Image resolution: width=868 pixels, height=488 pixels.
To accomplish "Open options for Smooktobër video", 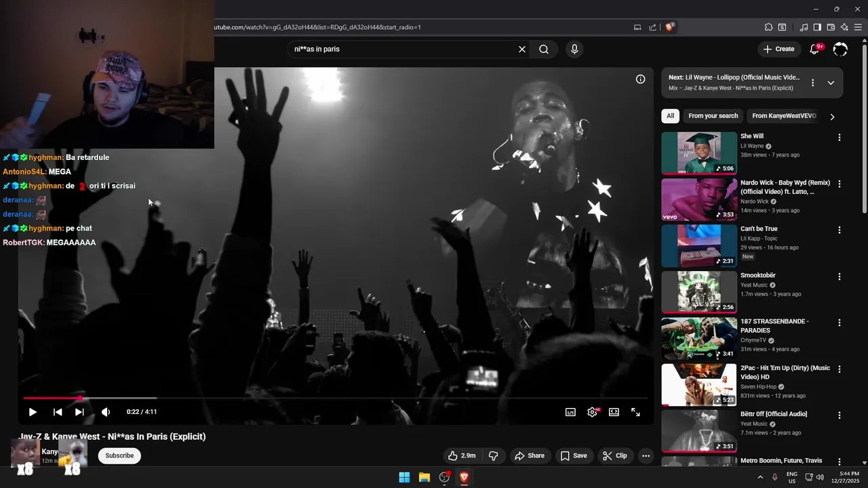I will [x=840, y=277].
